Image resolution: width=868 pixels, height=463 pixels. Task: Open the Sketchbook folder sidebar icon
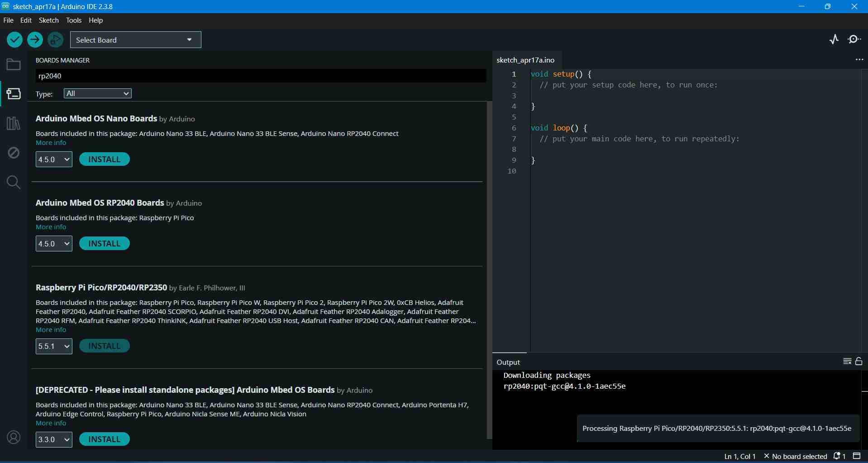(14, 65)
